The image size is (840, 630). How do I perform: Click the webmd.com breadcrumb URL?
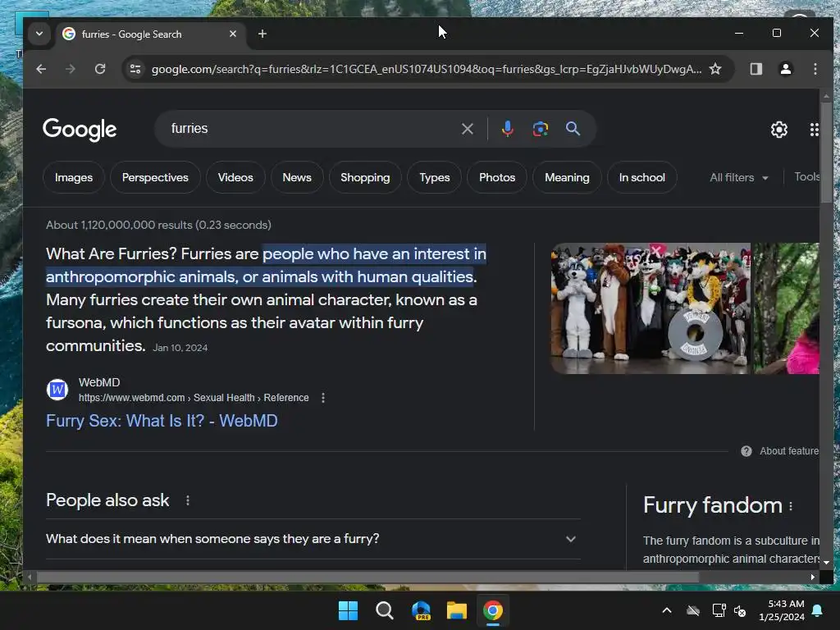(194, 398)
